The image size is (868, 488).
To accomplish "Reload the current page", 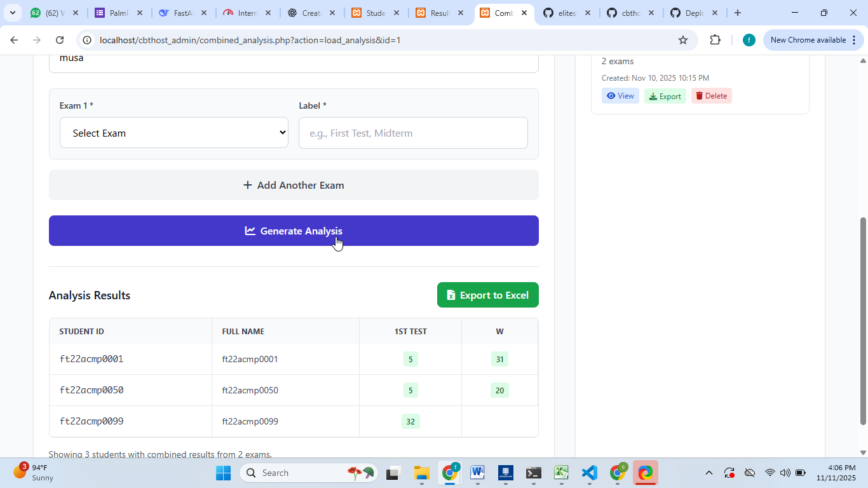I will point(60,40).
